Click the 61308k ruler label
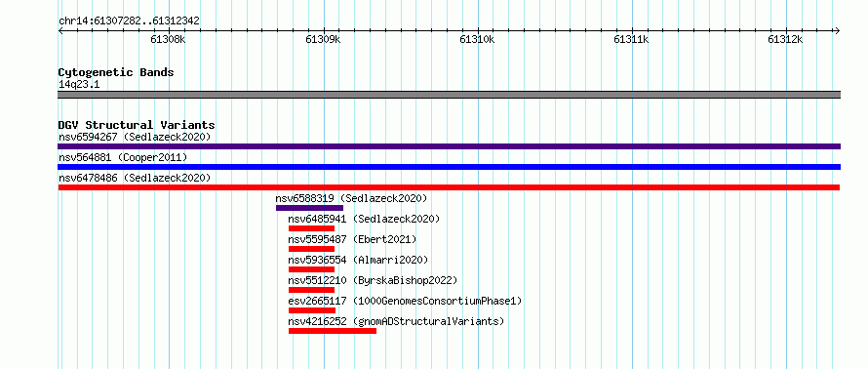The image size is (868, 369). [x=169, y=40]
